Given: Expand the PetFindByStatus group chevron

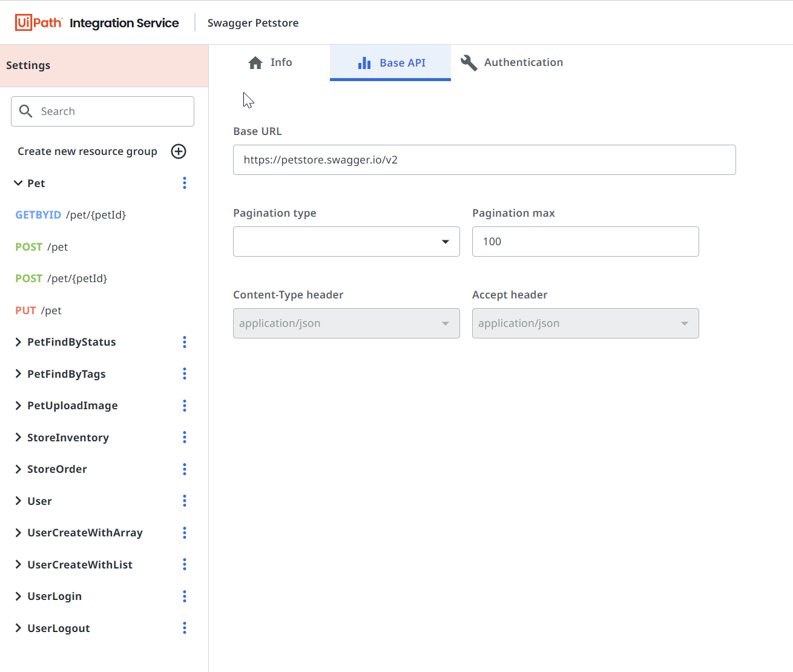Looking at the screenshot, I should pos(18,342).
